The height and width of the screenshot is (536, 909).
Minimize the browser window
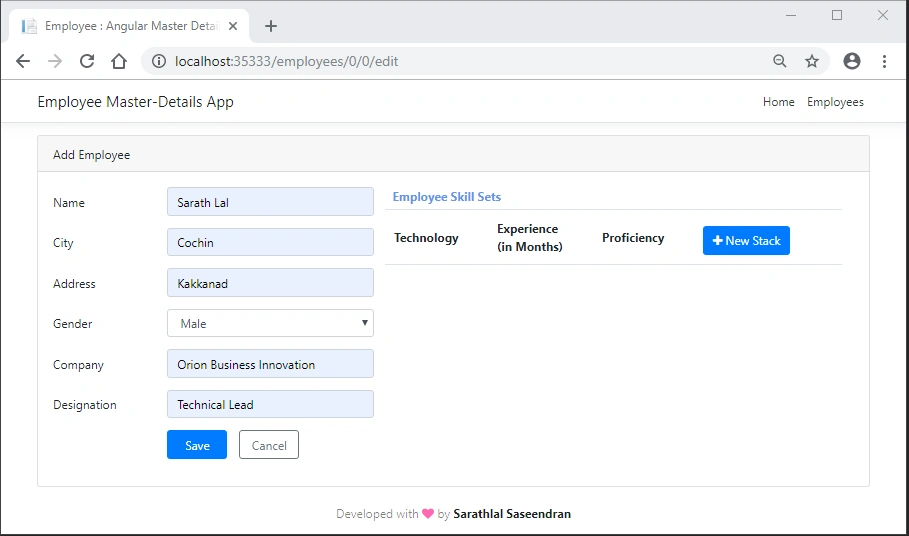click(x=791, y=15)
